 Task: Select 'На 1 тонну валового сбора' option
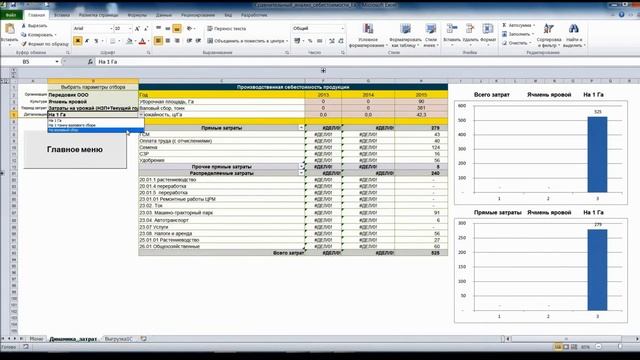[96, 125]
